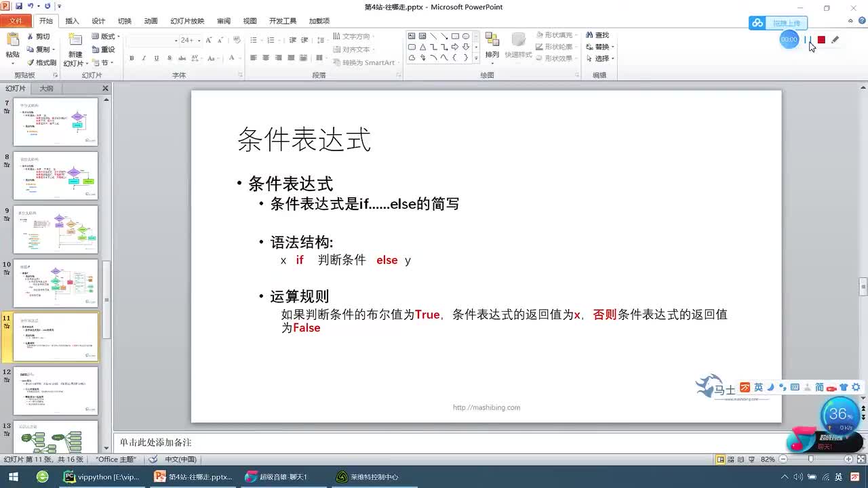The height and width of the screenshot is (488, 868).
Task: Click 查找 (Find) button
Action: point(597,35)
